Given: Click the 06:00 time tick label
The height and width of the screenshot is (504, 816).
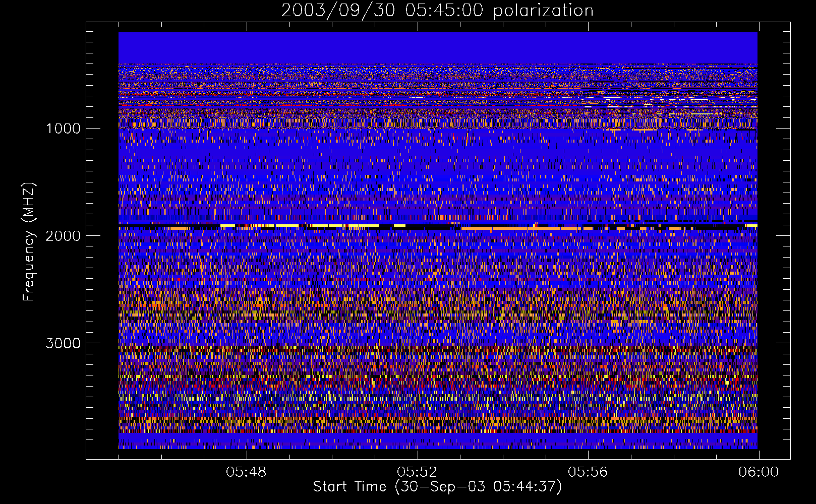Looking at the screenshot, I should 759,472.
